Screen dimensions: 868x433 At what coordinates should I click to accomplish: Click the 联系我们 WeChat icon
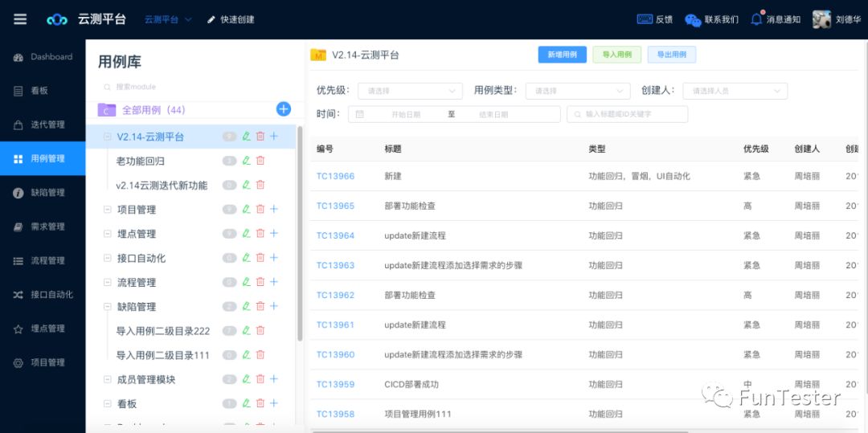pos(693,20)
